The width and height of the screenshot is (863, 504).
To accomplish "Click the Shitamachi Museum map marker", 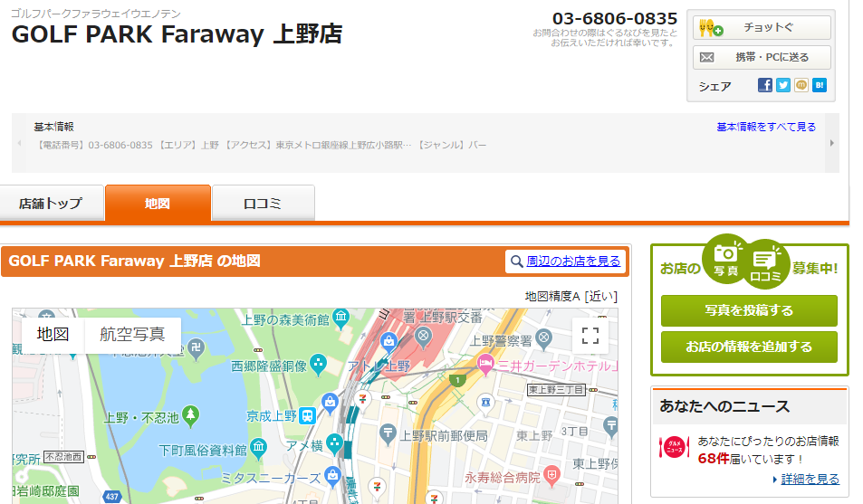I will point(259,449).
